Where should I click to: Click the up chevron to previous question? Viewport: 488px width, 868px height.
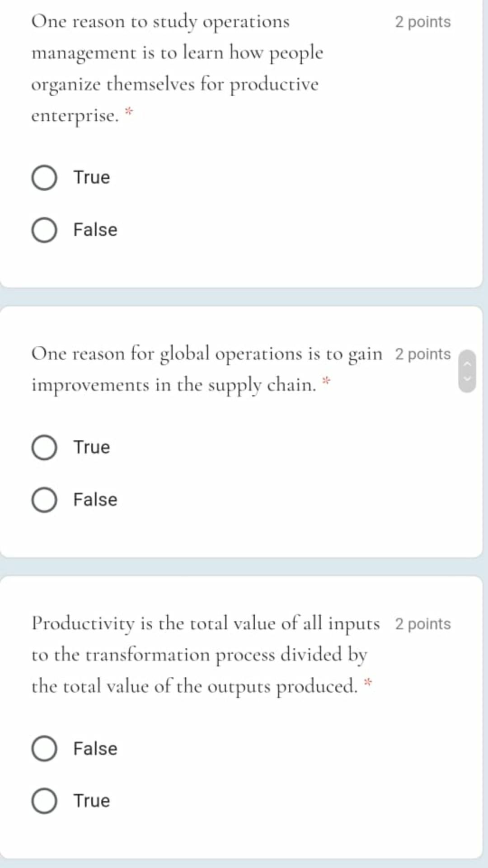[468, 364]
